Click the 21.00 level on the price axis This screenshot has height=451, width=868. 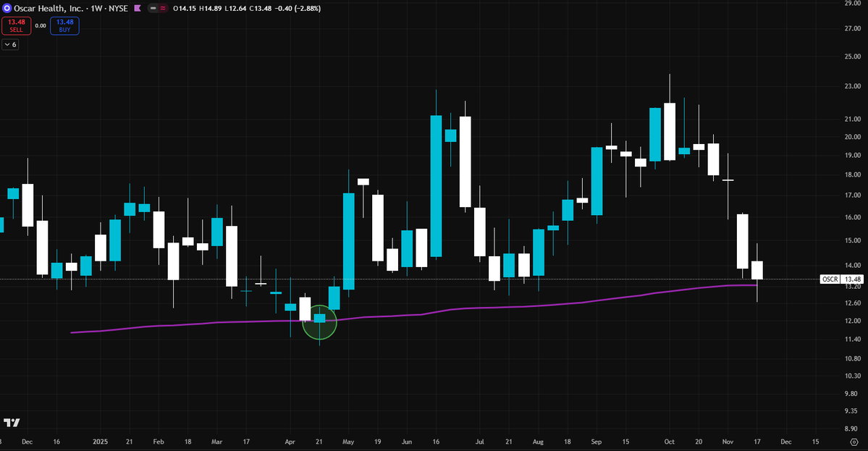point(853,119)
